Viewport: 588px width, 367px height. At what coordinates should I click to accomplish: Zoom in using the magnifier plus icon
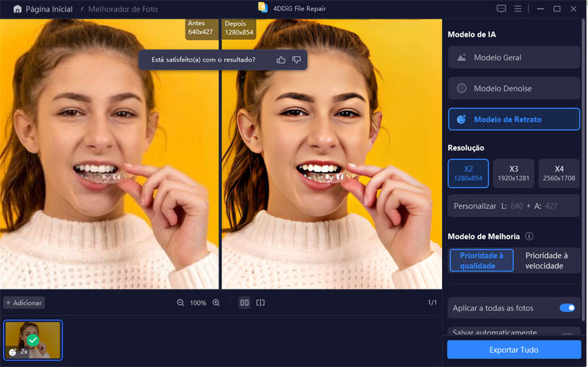coord(216,303)
